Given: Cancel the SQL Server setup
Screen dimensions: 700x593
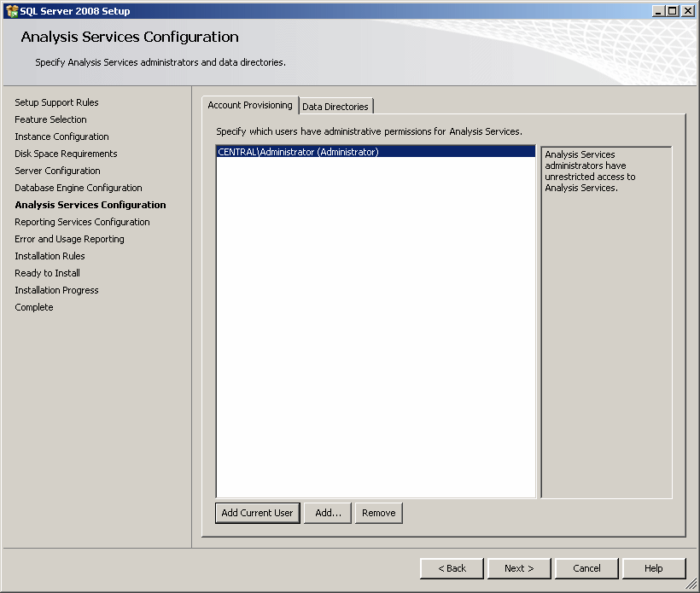Looking at the screenshot, I should [586, 568].
